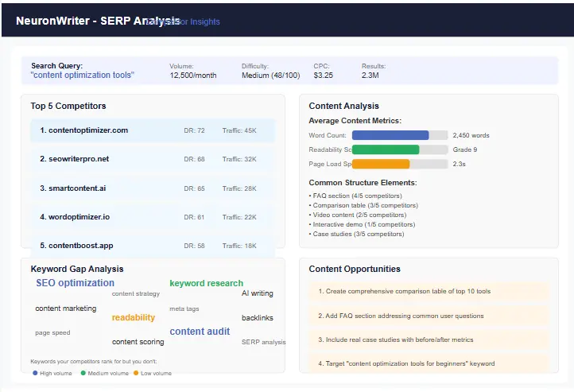Select the 'content scoring' keyword
The height and width of the screenshot is (392, 574).
(138, 341)
